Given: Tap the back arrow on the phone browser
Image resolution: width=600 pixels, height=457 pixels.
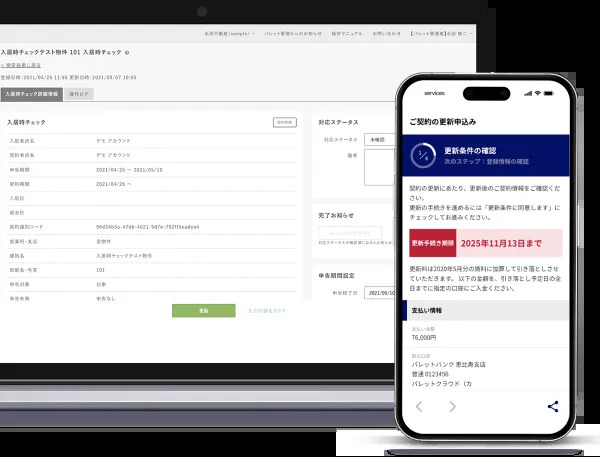Looking at the screenshot, I should [x=419, y=406].
